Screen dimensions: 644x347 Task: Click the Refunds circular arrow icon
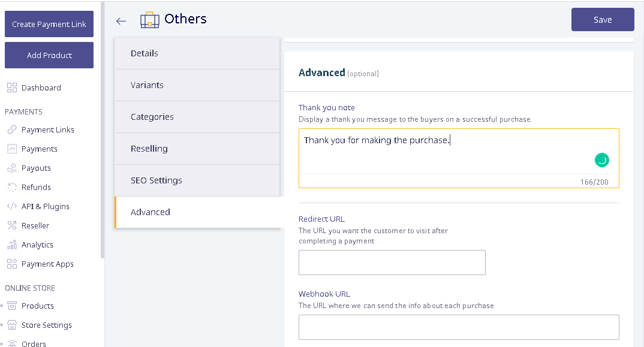coord(12,187)
